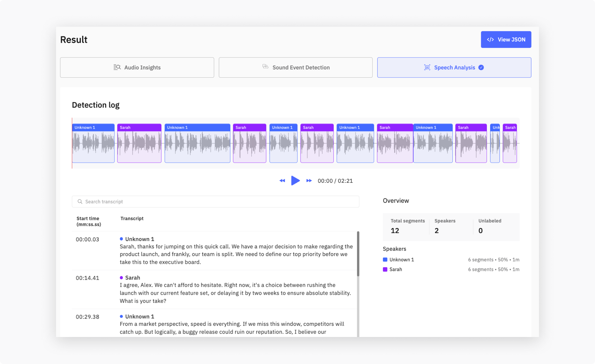Click the transcript text starting 'I agree, Alex'
Viewport: 595px width, 364px height.
[x=235, y=293]
